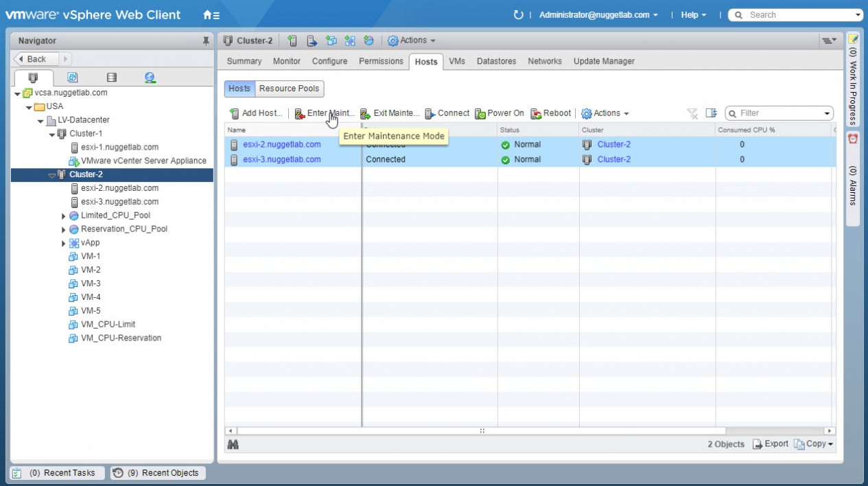Screen dimensions: 868x486
Task: Open the Administrator@nuggetlab.com user dropdown
Action: pyautogui.click(x=598, y=15)
